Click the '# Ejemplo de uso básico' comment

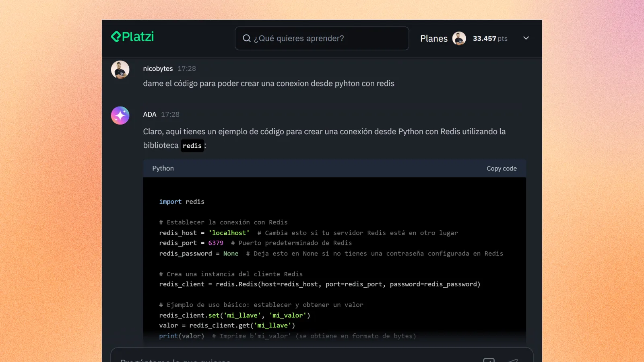click(261, 305)
